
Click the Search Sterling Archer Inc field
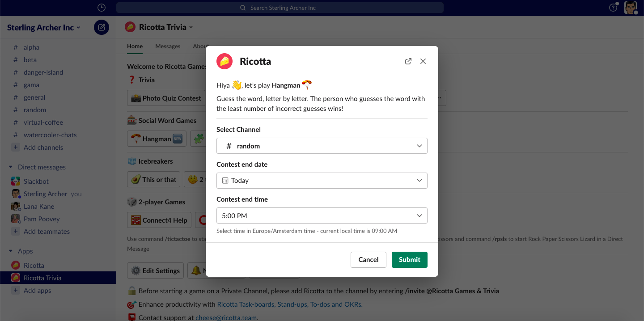(x=280, y=8)
